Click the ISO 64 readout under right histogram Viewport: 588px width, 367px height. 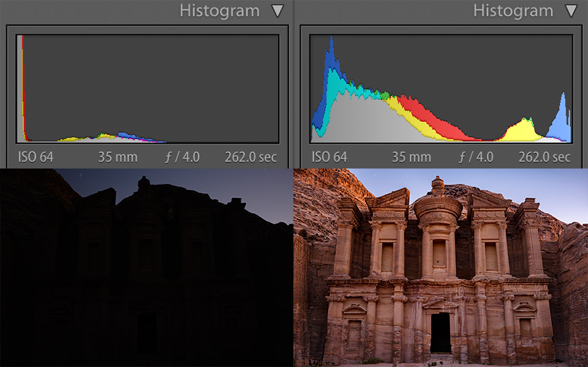[330, 157]
